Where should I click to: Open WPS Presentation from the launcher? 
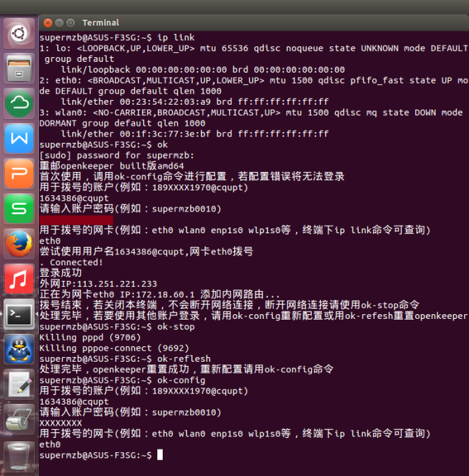pyautogui.click(x=19, y=173)
